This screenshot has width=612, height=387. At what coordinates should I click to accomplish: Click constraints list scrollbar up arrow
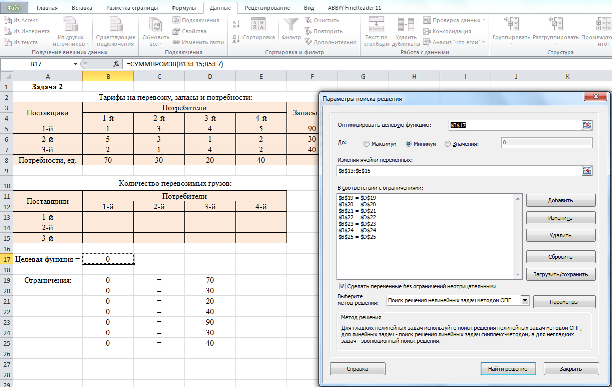518,199
